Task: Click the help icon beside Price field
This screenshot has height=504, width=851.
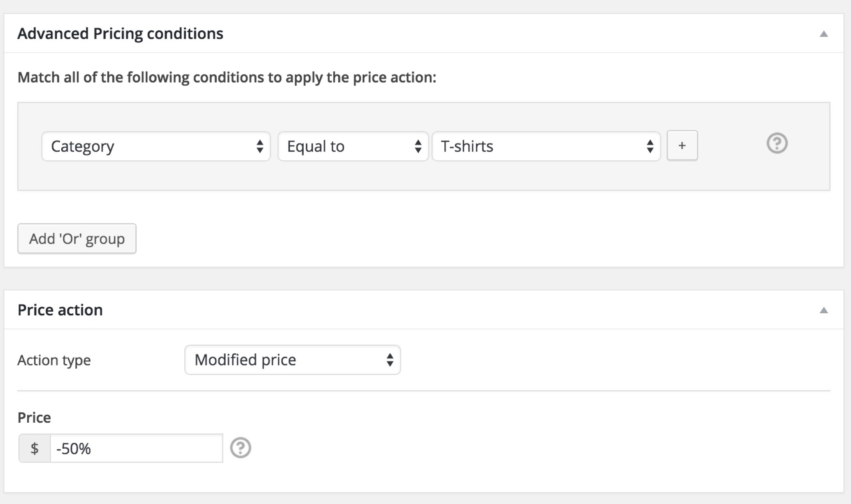Action: pyautogui.click(x=240, y=448)
